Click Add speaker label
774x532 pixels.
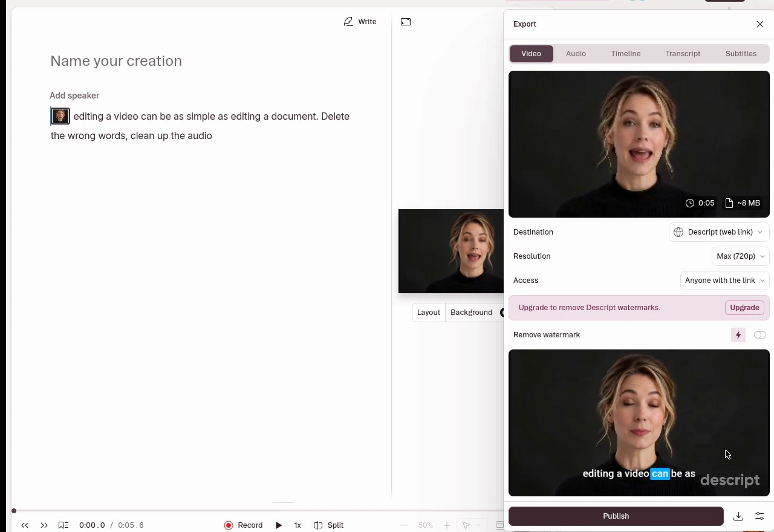point(74,96)
